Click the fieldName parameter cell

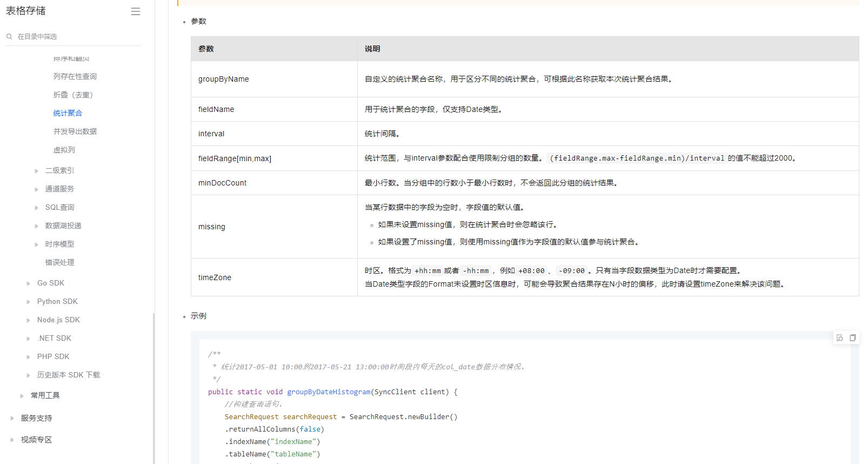point(274,109)
